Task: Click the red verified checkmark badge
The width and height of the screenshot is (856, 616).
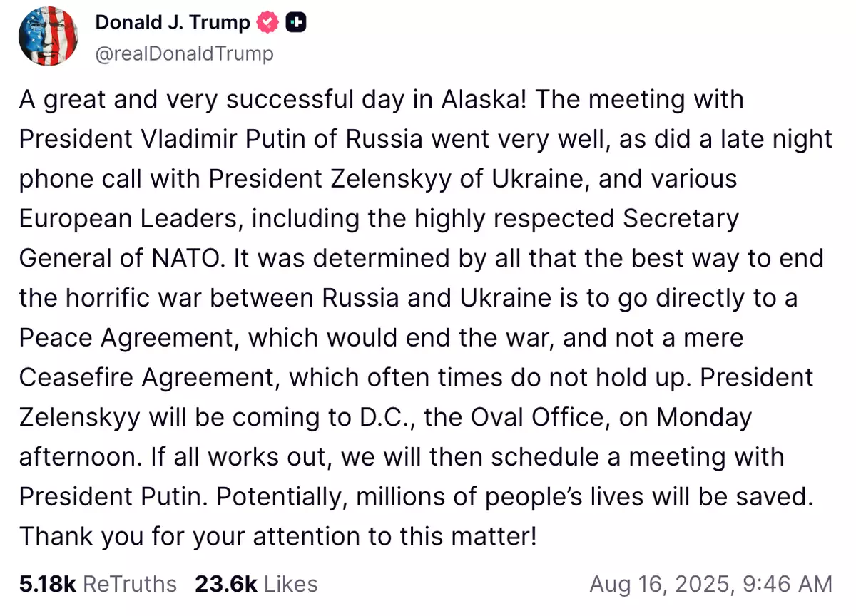Action: (268, 23)
